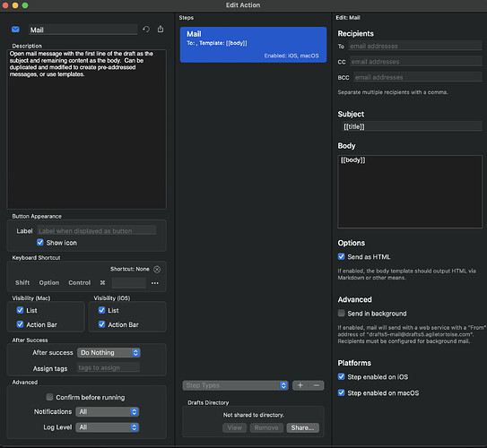Toggle Control shortcut modifier

coord(80,282)
